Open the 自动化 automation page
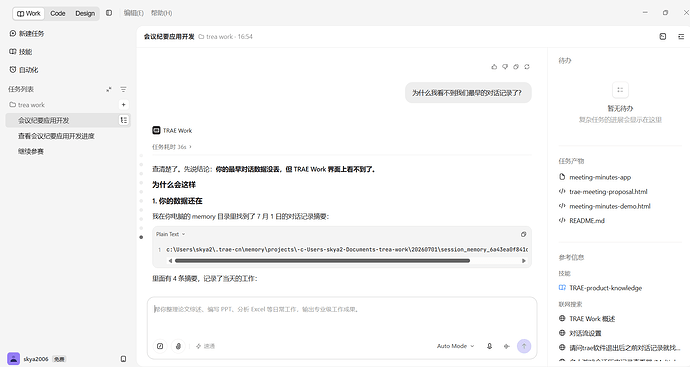 [x=24, y=70]
